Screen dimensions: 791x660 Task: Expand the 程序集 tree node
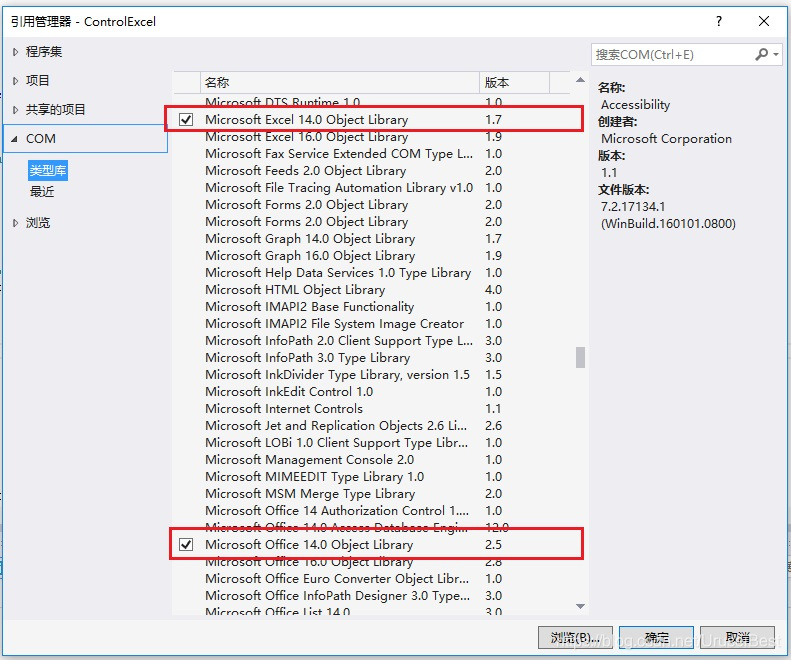[15, 52]
